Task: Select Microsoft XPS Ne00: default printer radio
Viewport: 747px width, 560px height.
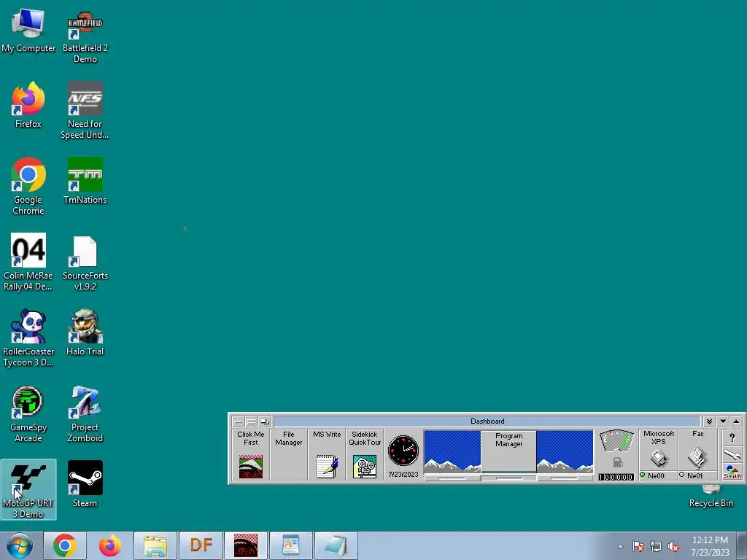Action: pyautogui.click(x=643, y=475)
